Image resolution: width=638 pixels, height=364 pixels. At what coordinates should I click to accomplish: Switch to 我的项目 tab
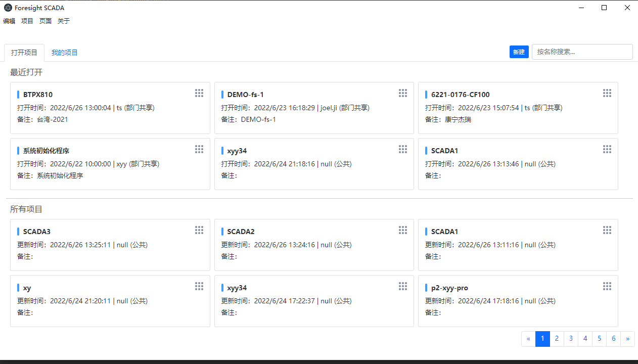point(65,53)
